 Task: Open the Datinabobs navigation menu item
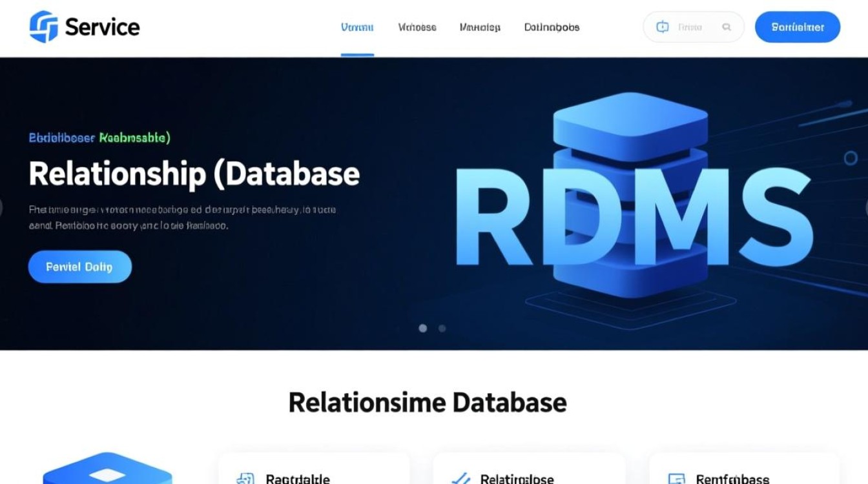(x=552, y=28)
